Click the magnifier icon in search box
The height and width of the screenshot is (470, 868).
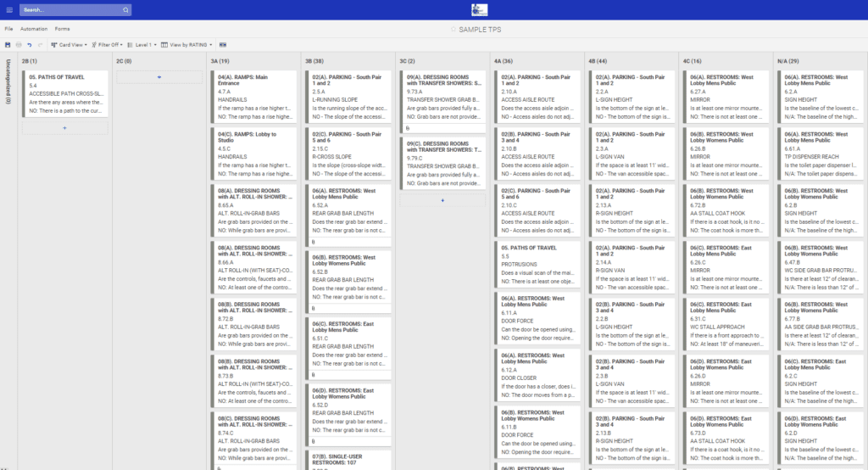125,10
